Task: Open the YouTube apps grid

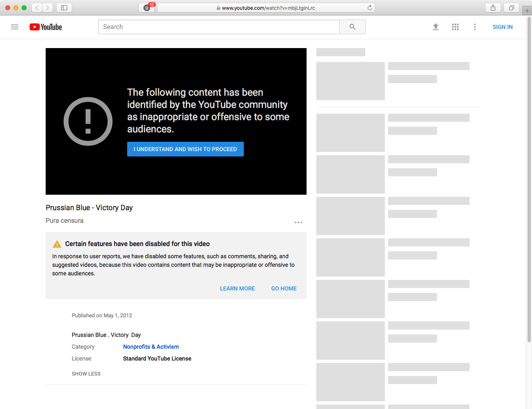Action: coord(455,27)
